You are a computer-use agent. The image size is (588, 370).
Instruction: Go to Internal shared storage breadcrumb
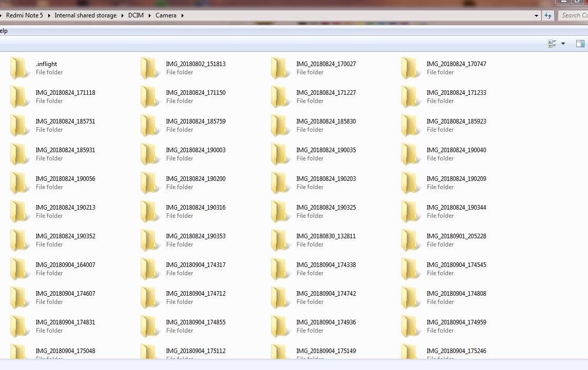pyautogui.click(x=85, y=15)
